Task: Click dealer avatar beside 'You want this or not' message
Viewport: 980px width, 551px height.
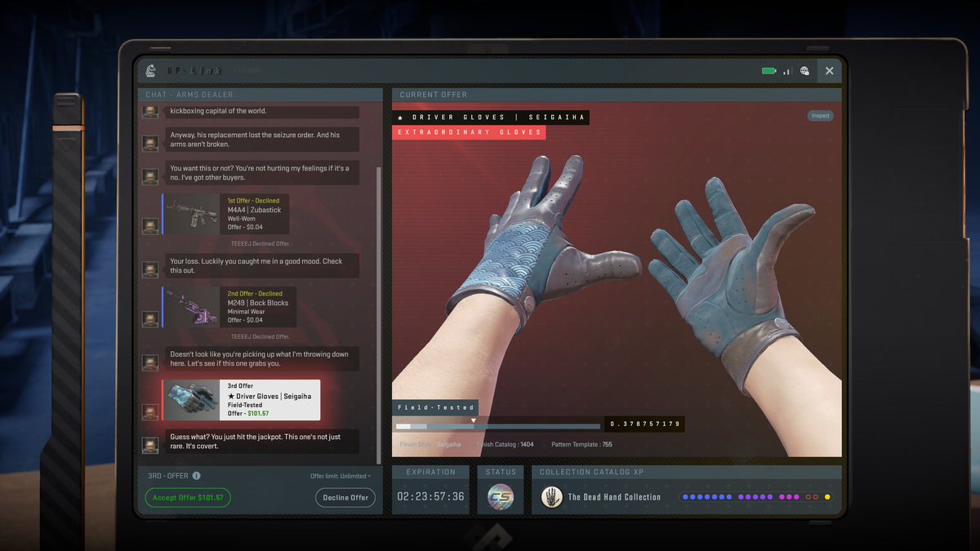Action: click(150, 176)
